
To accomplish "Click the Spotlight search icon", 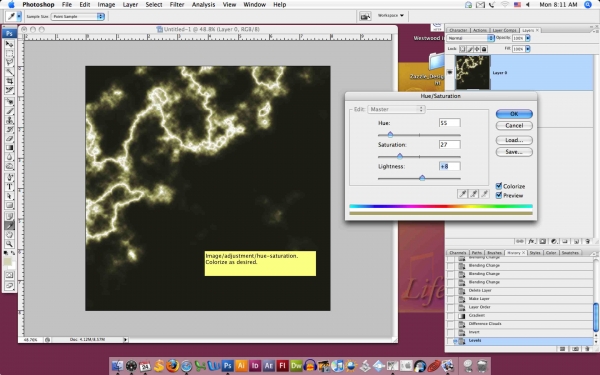I will point(588,5).
